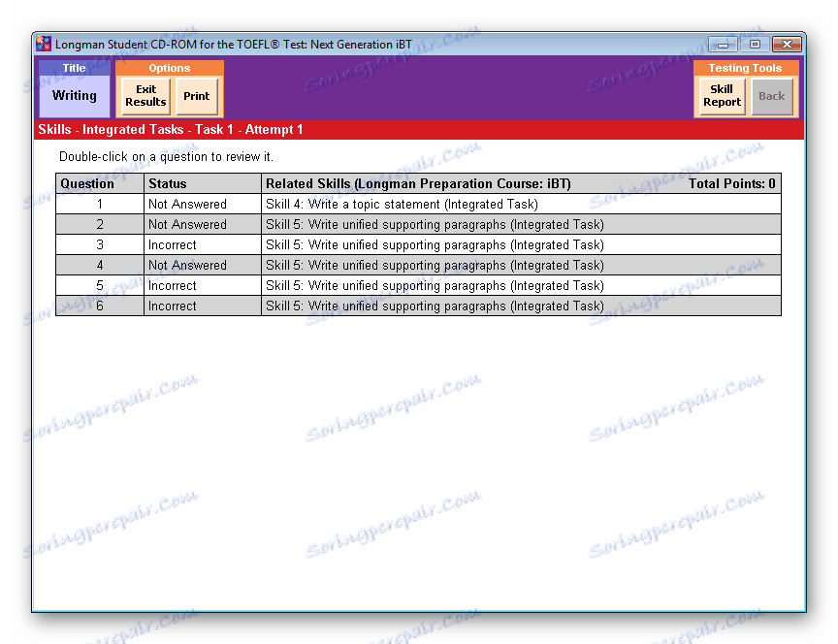Image resolution: width=838 pixels, height=644 pixels.
Task: Click the Double-click instruction text
Action: coord(166,156)
